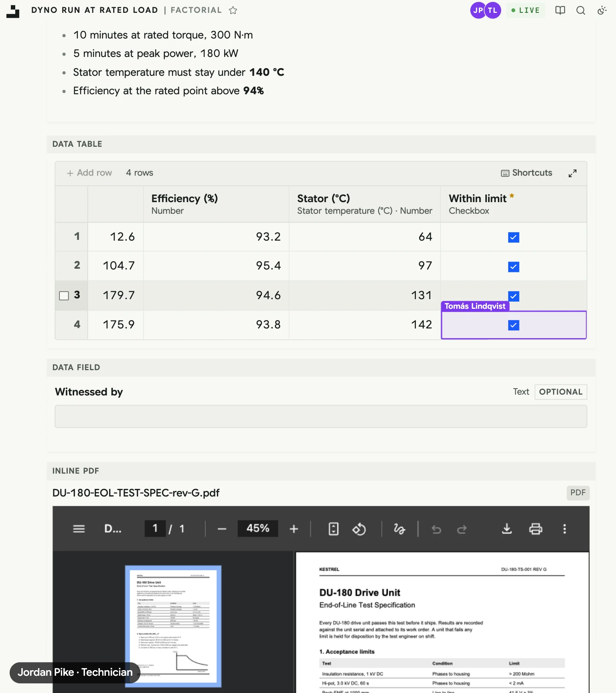Toggle Within limit checkbox for row 1
The width and height of the screenshot is (616, 693).
click(x=514, y=237)
